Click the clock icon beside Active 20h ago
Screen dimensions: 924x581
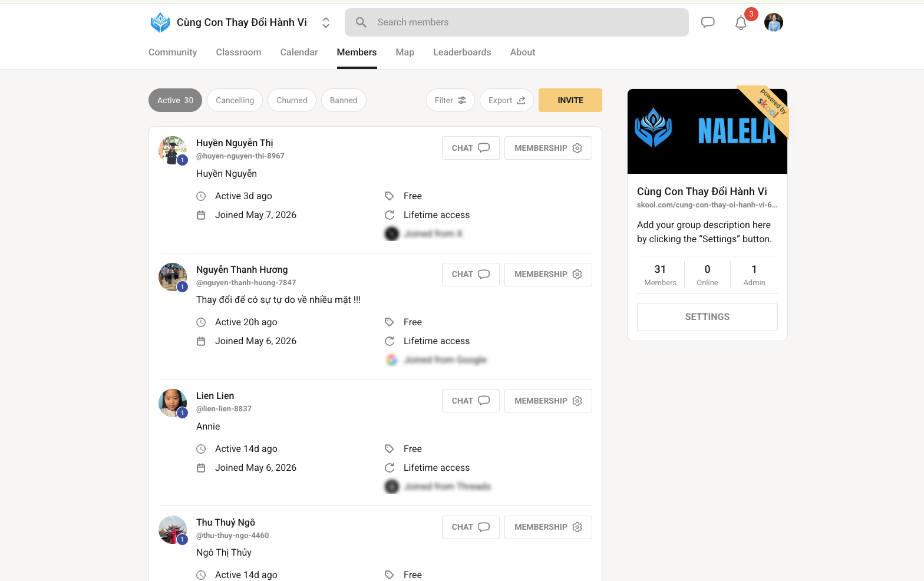tap(201, 322)
